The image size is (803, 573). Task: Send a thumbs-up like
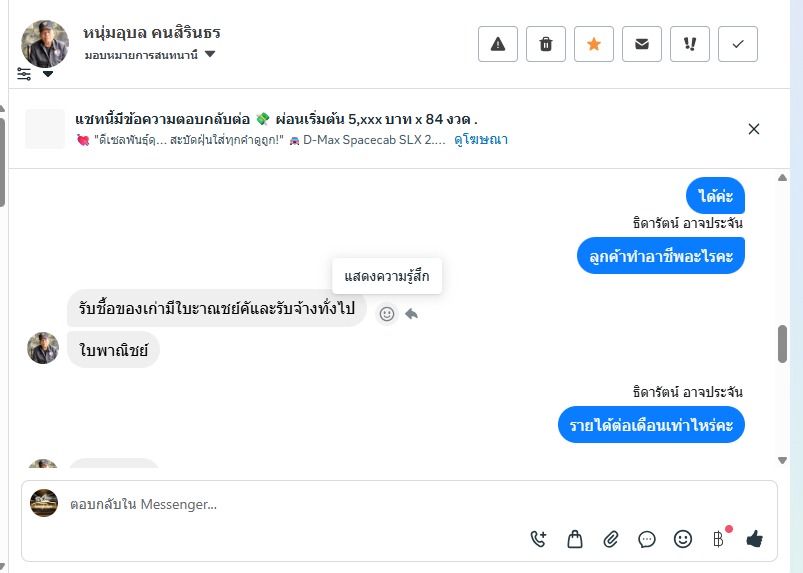pos(755,539)
